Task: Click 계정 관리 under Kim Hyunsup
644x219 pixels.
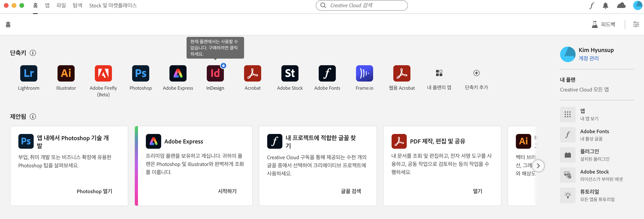Action: (588, 58)
